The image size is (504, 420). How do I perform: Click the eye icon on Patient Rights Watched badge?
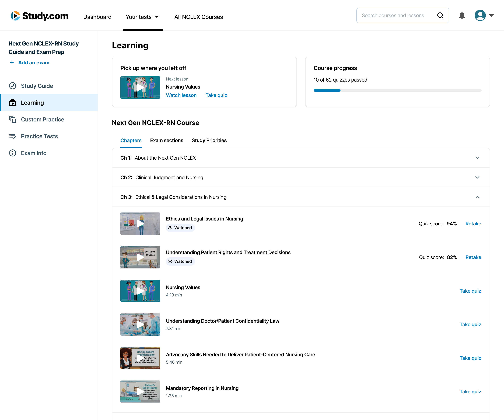coord(170,261)
